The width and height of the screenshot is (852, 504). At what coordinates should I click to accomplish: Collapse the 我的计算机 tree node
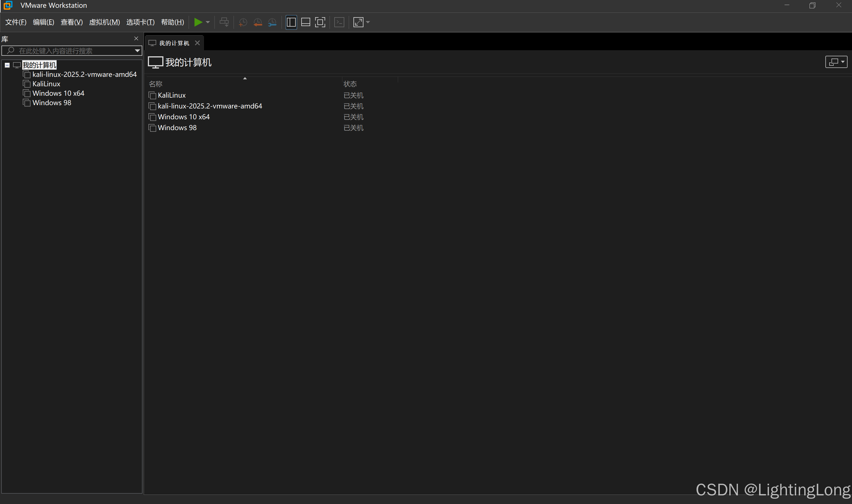[7, 65]
